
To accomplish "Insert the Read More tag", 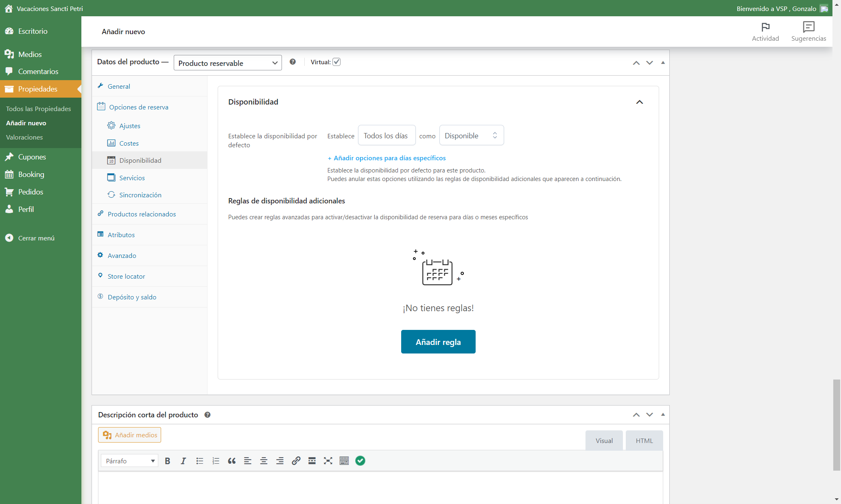I will pyautogui.click(x=312, y=461).
